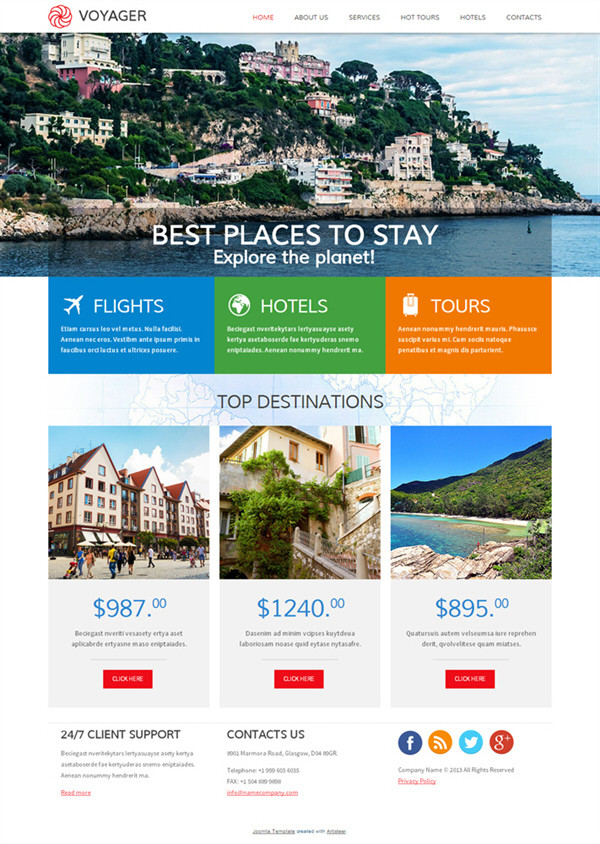
Task: Click the red button under $895 price
Action: coord(470,679)
